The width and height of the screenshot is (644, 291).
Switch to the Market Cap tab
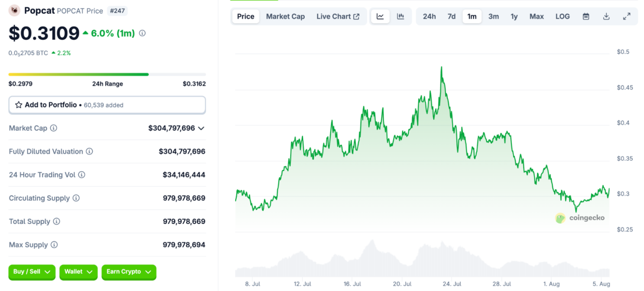coord(285,16)
